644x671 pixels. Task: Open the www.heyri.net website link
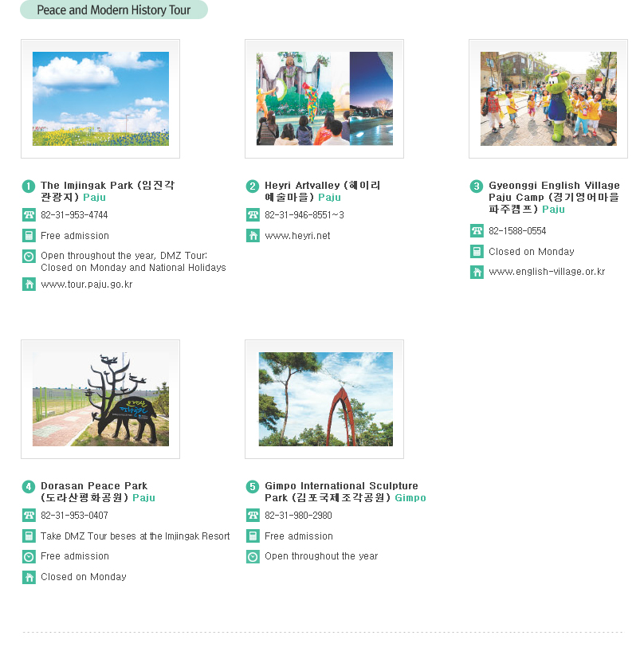(x=297, y=236)
